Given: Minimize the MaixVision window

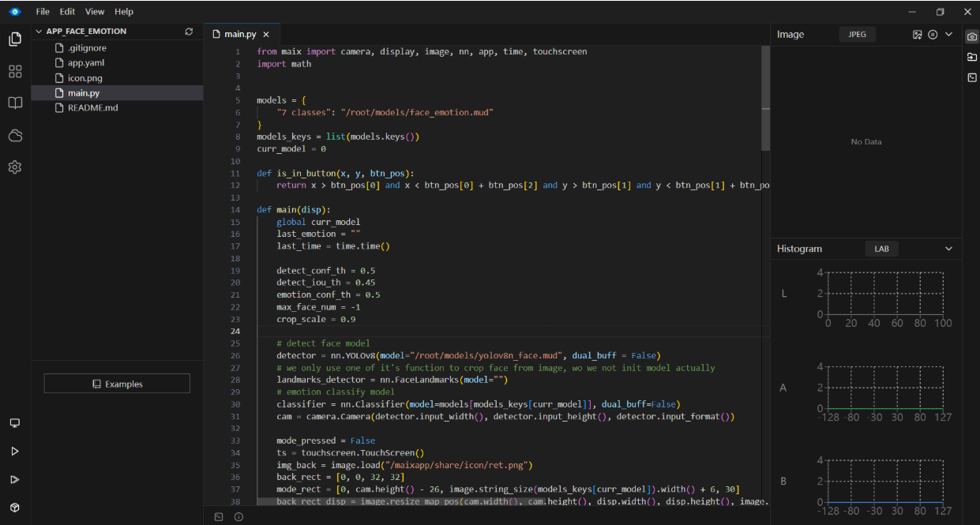Looking at the screenshot, I should click(x=912, y=12).
